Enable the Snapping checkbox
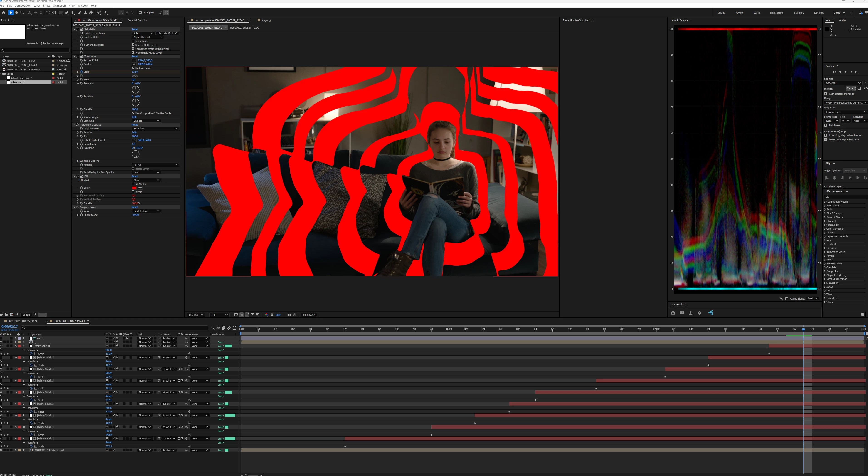 click(x=140, y=12)
